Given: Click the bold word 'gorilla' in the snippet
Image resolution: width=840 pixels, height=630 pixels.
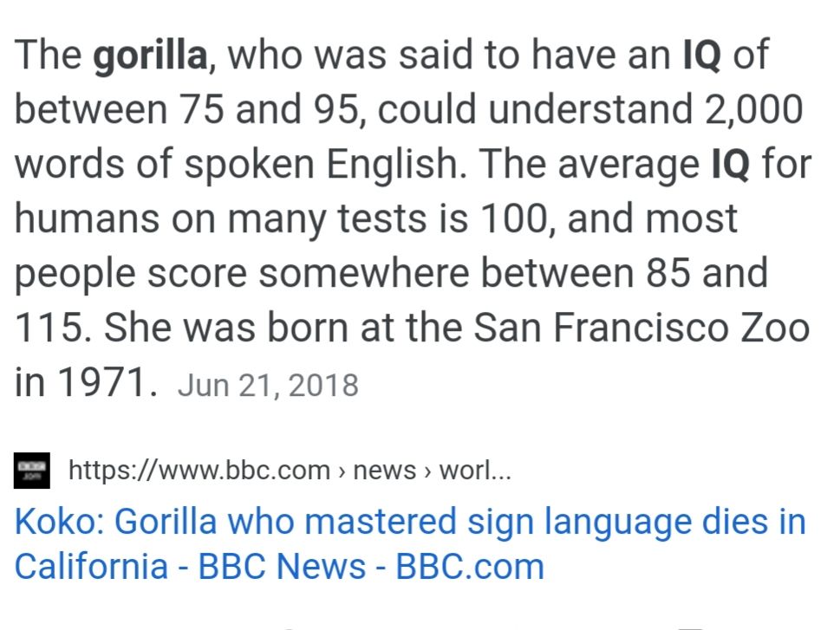Looking at the screenshot, I should click(150, 55).
